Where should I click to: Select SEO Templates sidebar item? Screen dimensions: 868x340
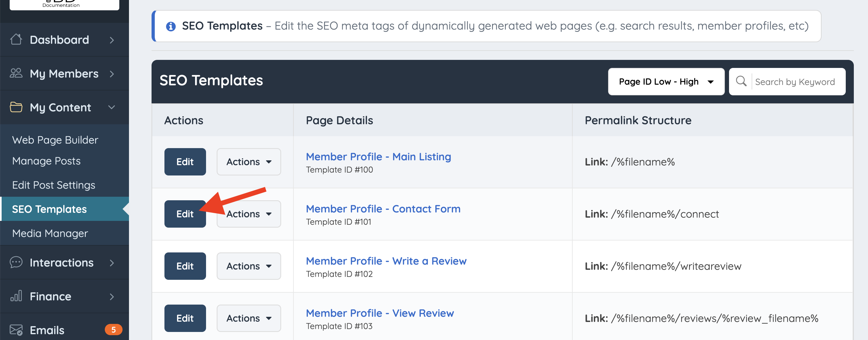point(65,209)
